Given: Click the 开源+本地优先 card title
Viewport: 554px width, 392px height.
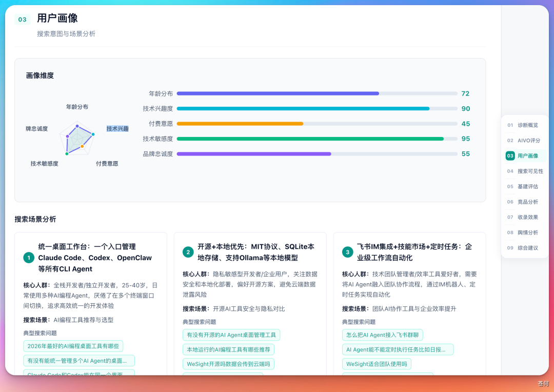Looking at the screenshot, I should (x=256, y=252).
